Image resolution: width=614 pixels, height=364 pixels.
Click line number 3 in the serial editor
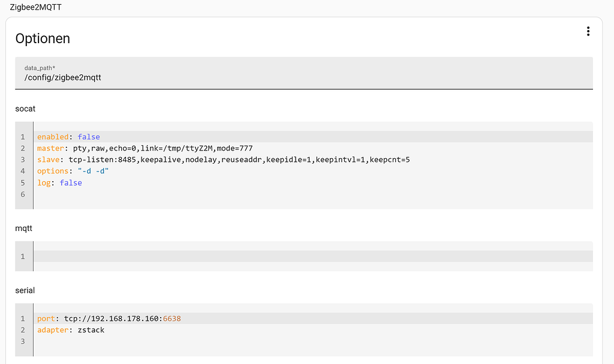click(23, 341)
